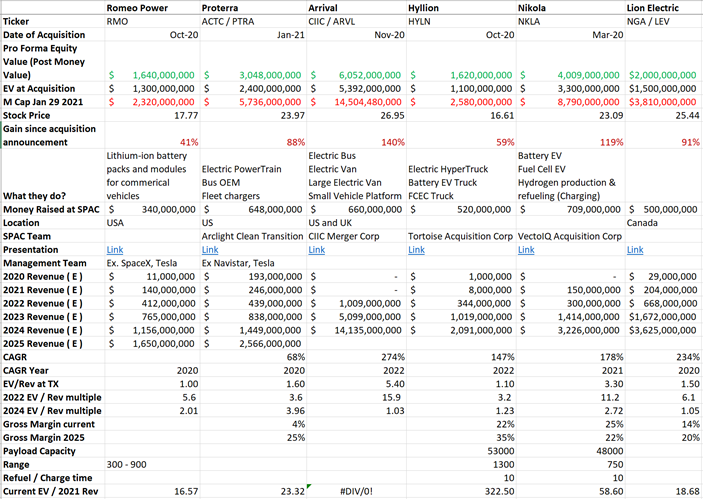Select the 140% gain cell
Viewport: 703px width, 499px height.
pos(356,136)
